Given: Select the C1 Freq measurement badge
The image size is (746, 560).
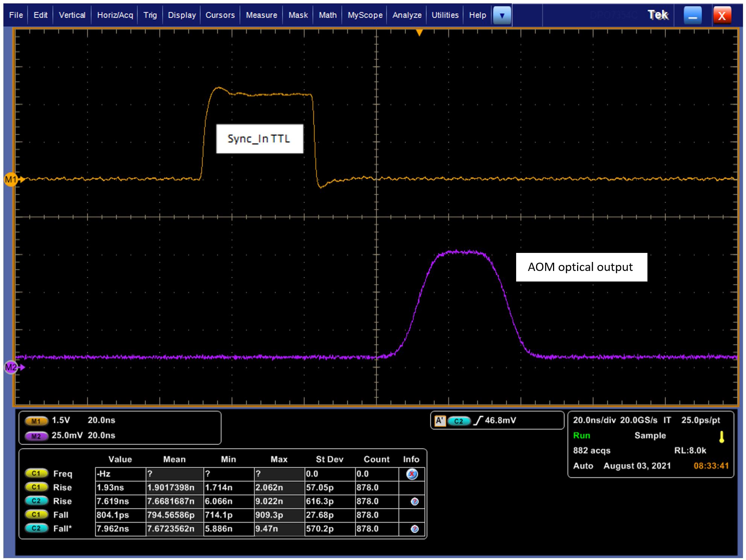Looking at the screenshot, I should 36,473.
